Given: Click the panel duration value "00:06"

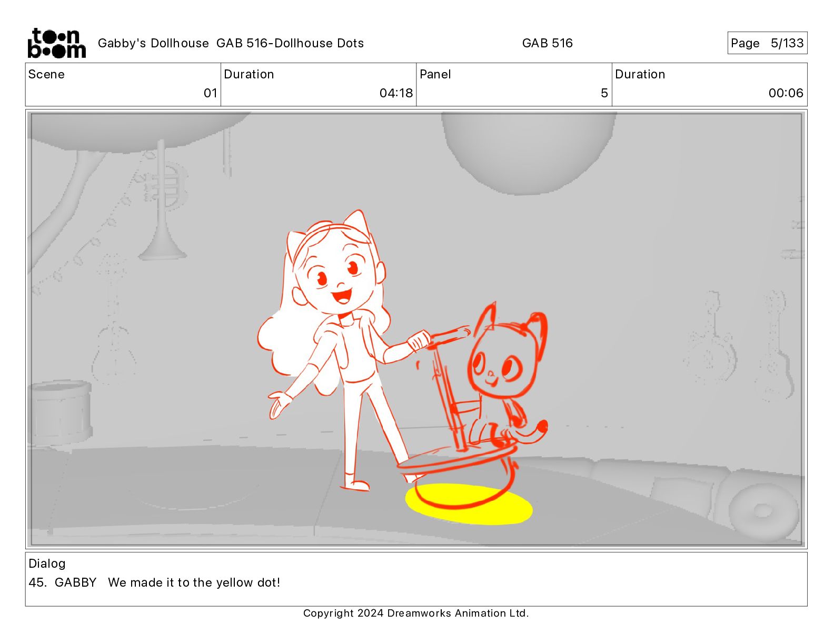Looking at the screenshot, I should pyautogui.click(x=786, y=93).
